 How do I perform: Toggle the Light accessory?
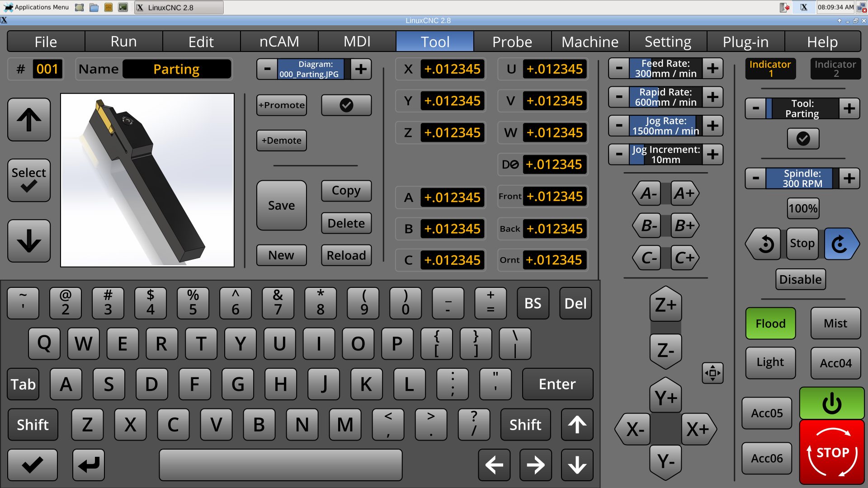[771, 362]
